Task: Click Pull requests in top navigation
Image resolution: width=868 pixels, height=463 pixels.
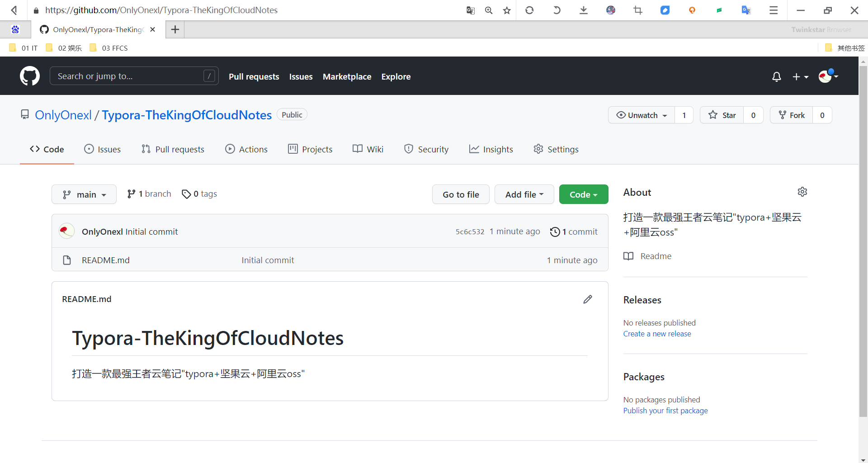Action: [x=254, y=76]
